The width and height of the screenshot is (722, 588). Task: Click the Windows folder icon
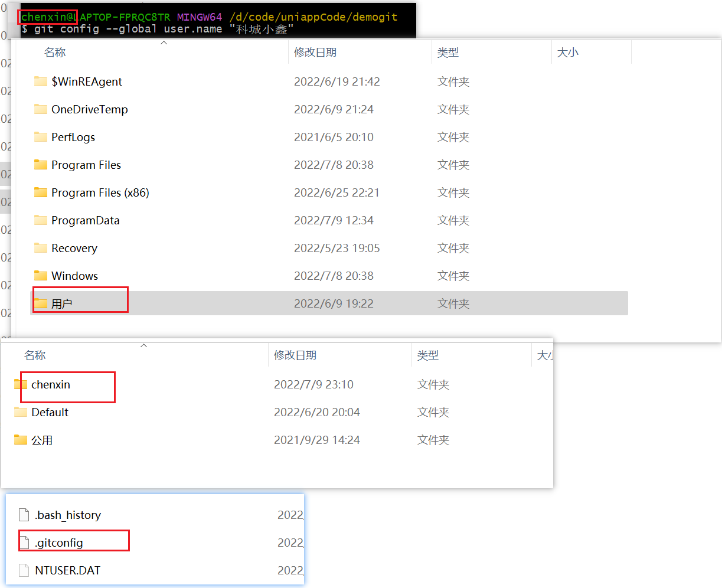pos(41,276)
